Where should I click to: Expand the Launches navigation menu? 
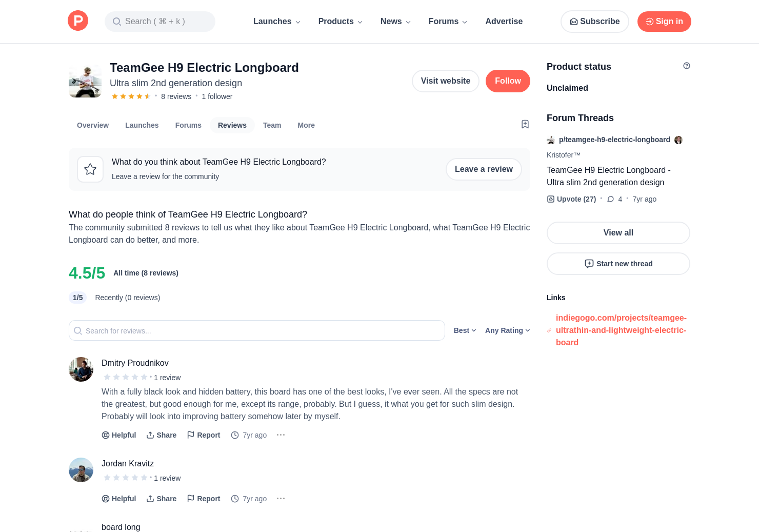277,22
